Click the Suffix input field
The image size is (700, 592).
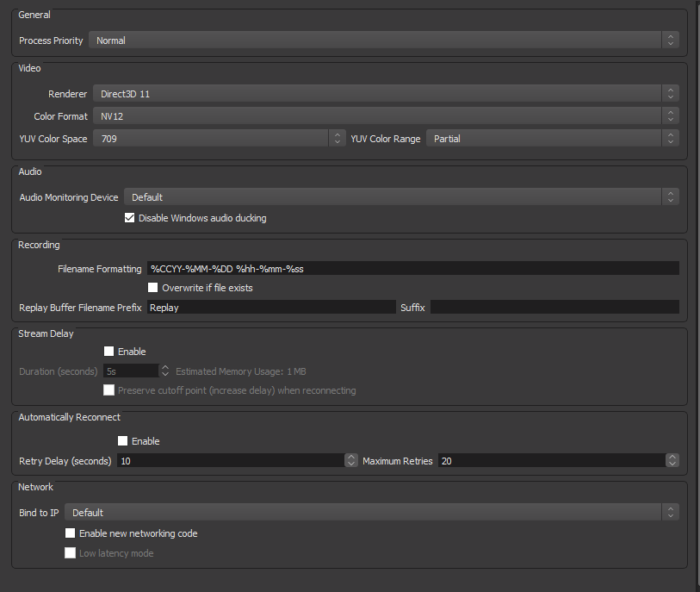[x=554, y=308]
